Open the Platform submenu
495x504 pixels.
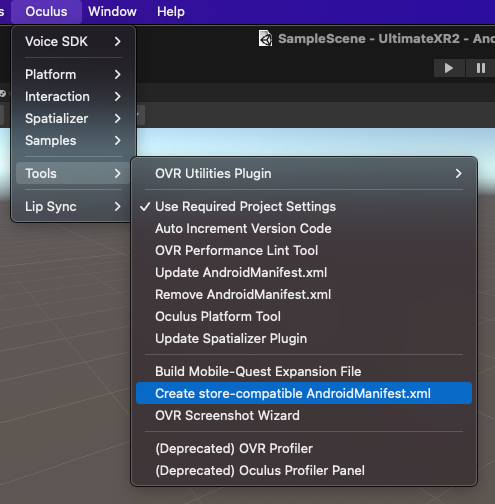point(73,75)
